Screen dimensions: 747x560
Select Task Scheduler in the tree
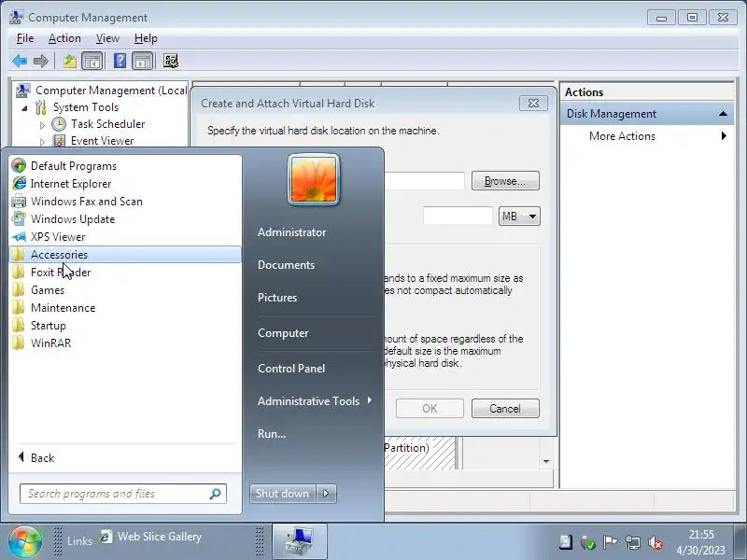(107, 124)
